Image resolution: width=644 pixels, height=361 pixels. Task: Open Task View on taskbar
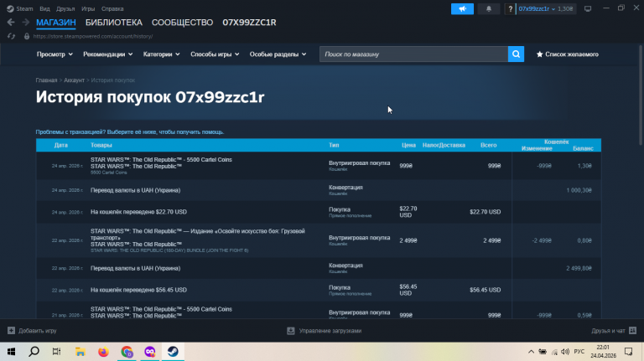[57, 352]
